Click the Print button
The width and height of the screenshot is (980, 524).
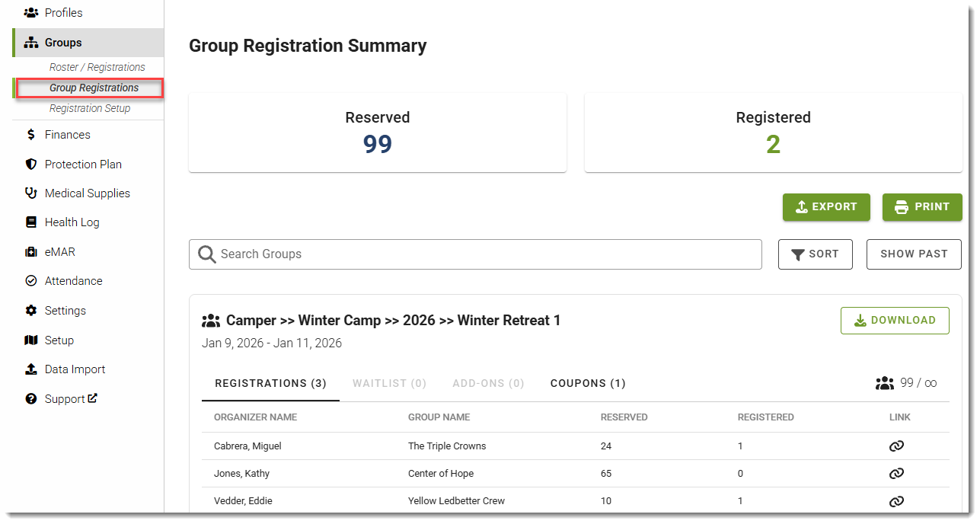[x=922, y=207]
